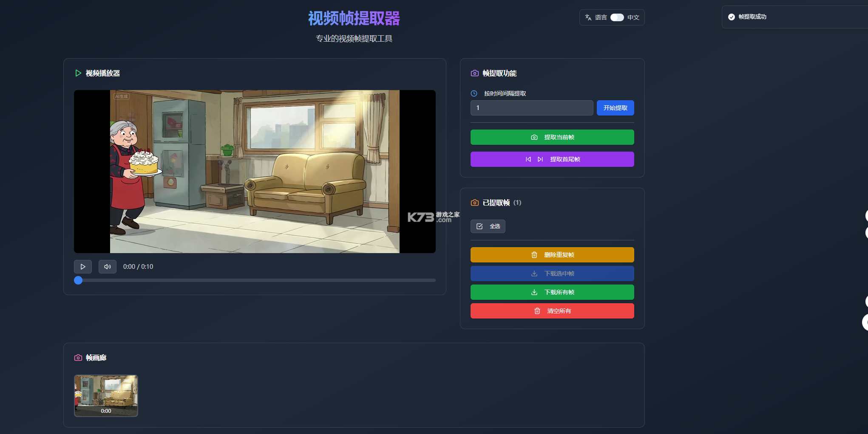Click the 帧提取成功 success check icon

tap(732, 17)
